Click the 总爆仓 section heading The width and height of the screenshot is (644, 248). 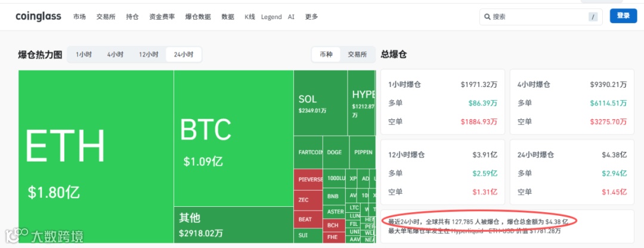point(394,54)
